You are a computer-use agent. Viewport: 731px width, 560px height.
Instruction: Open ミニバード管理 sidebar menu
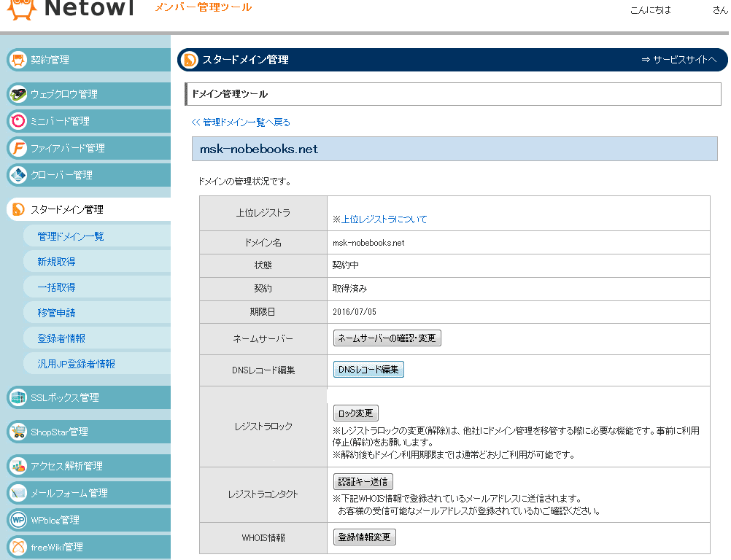point(88,121)
